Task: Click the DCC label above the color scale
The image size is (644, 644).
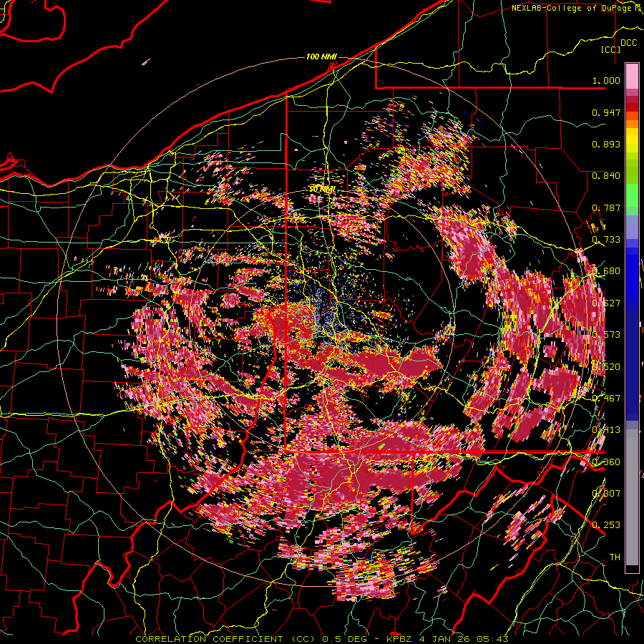Action: coord(628,43)
